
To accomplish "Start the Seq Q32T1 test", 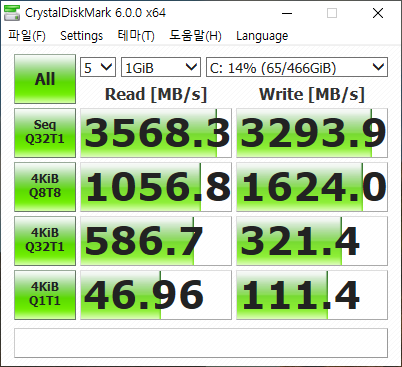I will [x=45, y=133].
